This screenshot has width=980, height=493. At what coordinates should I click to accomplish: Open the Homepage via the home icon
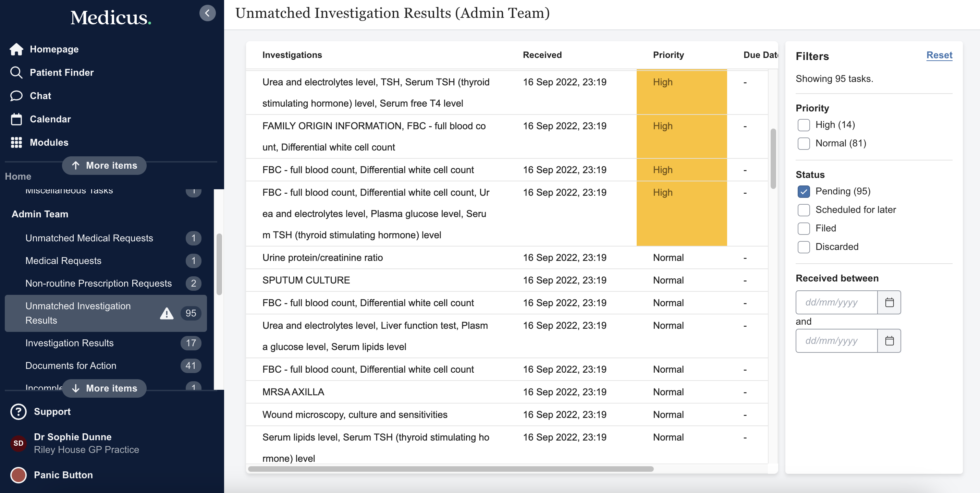click(x=17, y=49)
